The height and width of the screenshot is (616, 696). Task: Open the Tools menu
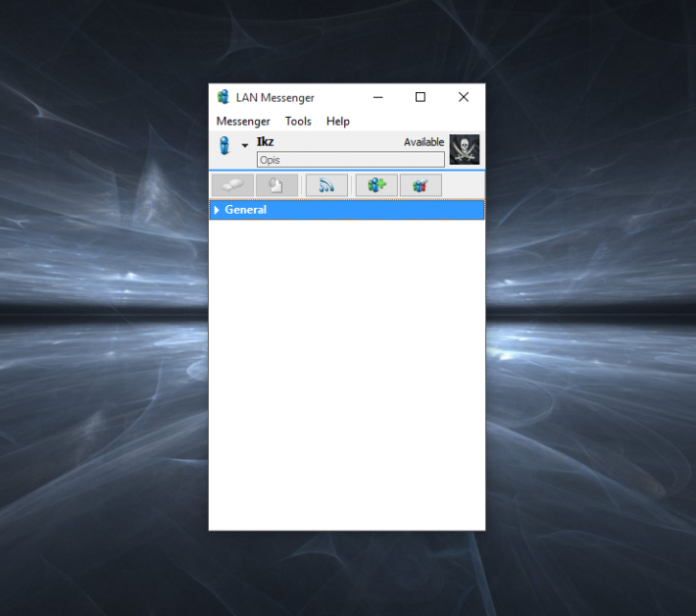click(x=298, y=122)
